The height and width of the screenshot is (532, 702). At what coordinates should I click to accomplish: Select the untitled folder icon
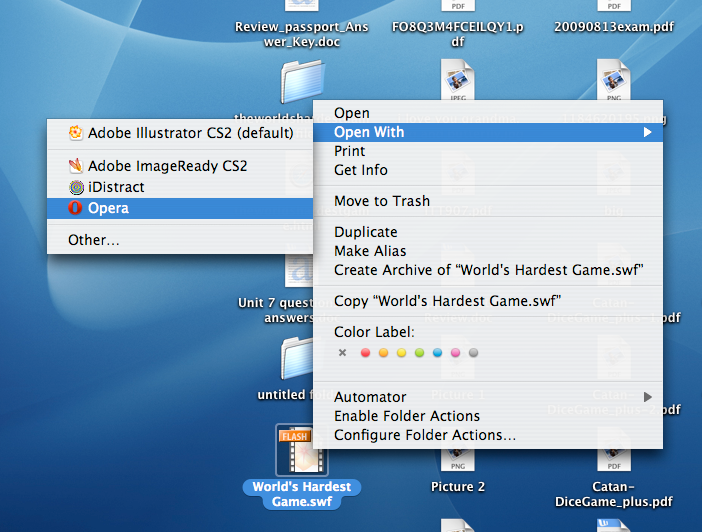click(297, 360)
